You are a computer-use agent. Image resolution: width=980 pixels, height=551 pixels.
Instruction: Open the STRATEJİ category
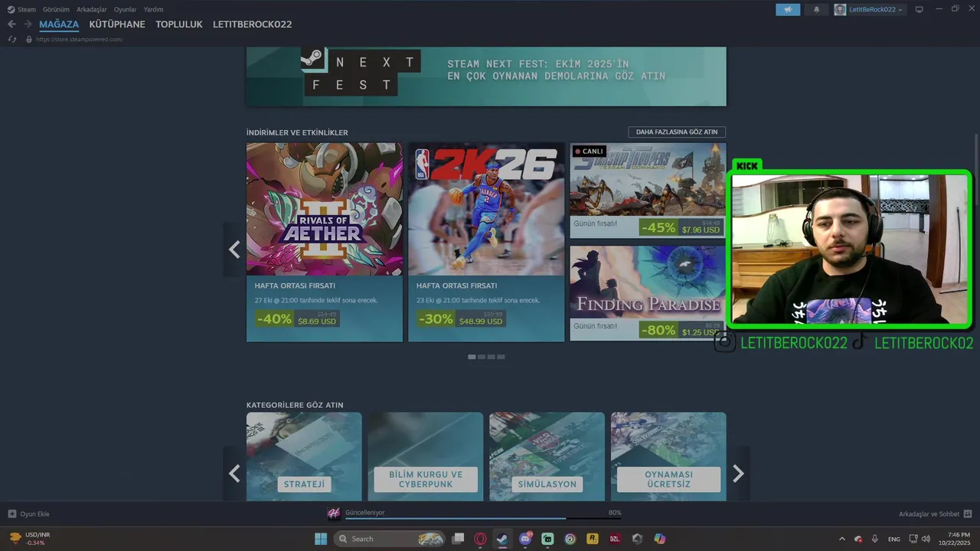click(x=304, y=457)
